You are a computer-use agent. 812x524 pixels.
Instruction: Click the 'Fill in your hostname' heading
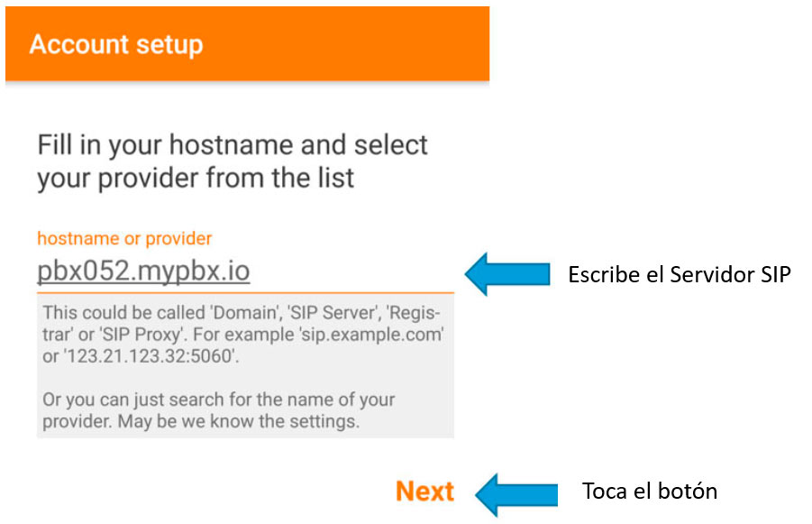coord(233,144)
